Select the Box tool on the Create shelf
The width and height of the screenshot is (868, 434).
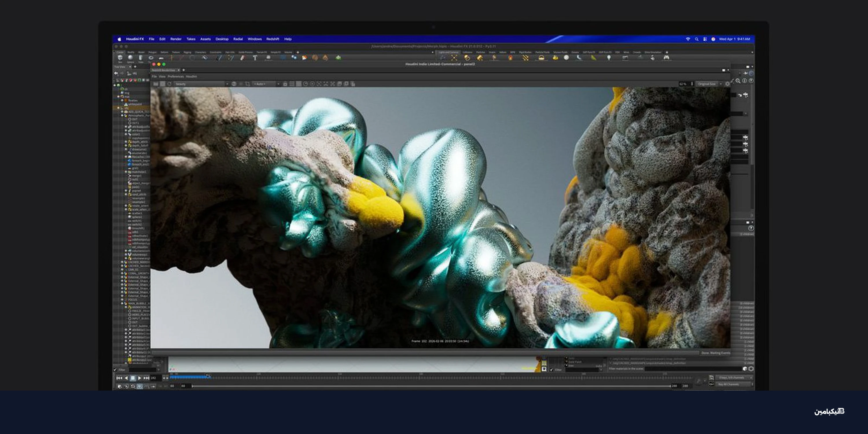coord(120,58)
